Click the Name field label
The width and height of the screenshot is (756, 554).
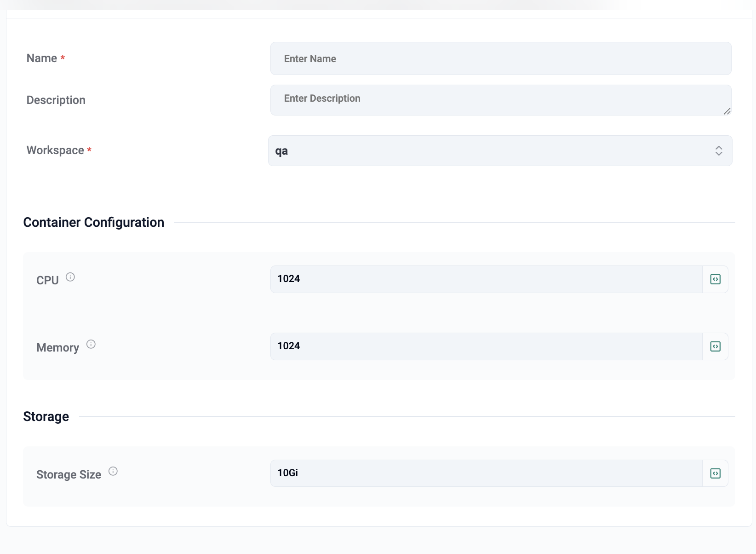42,58
